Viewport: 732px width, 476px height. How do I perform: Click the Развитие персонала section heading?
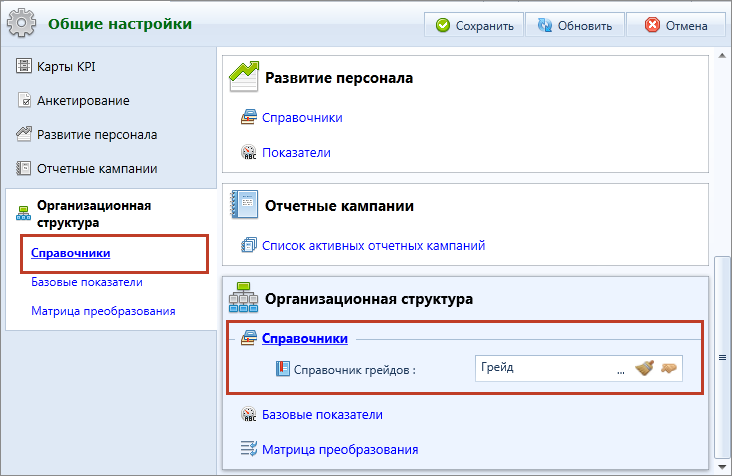point(339,78)
